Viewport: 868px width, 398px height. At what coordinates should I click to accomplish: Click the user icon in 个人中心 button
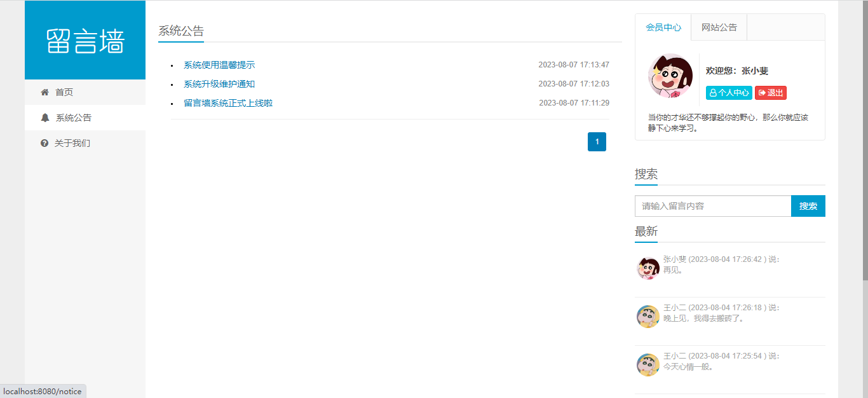pos(713,93)
